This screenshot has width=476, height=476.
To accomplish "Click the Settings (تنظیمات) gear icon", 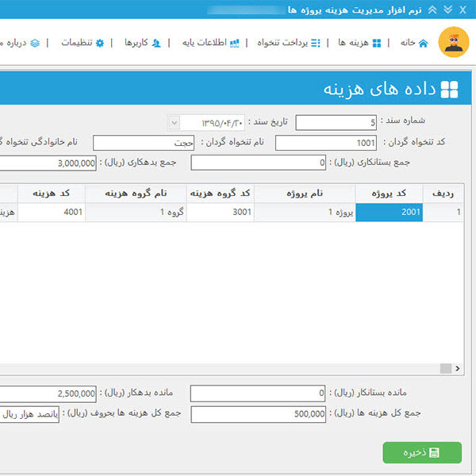I will [99, 43].
